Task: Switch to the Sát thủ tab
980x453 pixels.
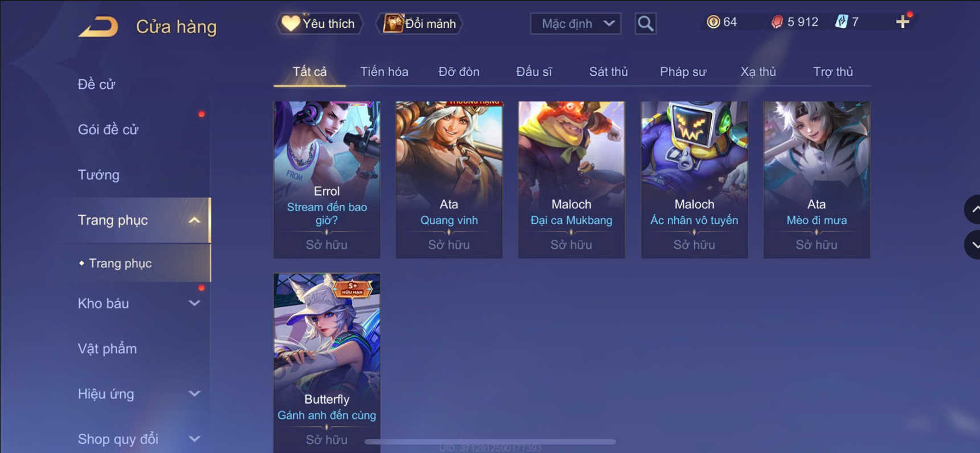Action: [x=608, y=72]
